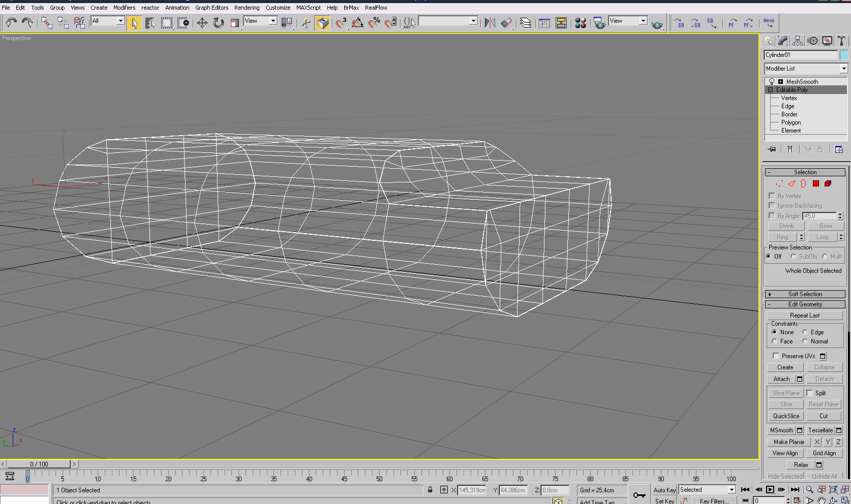Switch to the Motion command panel
Viewport: 851px width, 504px height.
point(812,41)
